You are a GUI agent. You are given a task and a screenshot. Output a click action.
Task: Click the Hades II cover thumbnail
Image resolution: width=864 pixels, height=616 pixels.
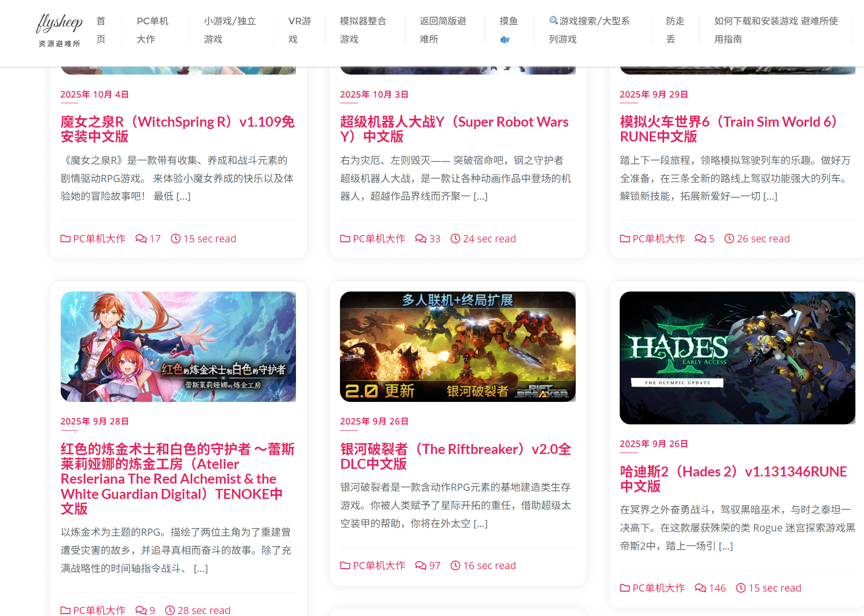point(737,357)
